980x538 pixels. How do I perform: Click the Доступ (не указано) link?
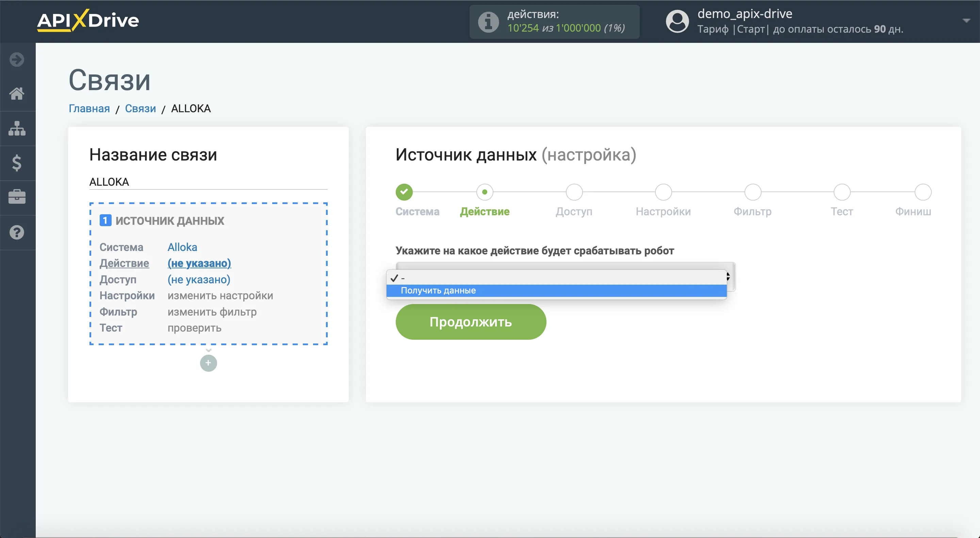[x=199, y=280]
